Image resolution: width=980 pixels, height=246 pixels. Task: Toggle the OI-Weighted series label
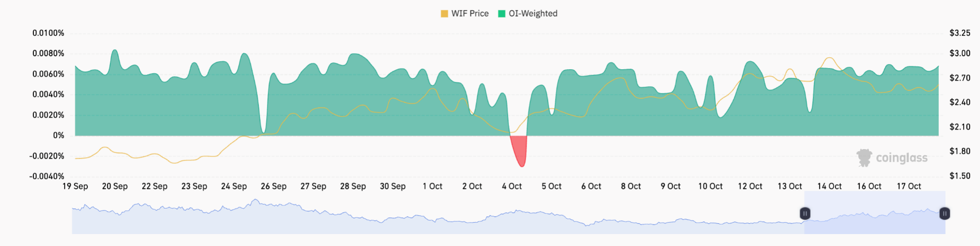[533, 14]
